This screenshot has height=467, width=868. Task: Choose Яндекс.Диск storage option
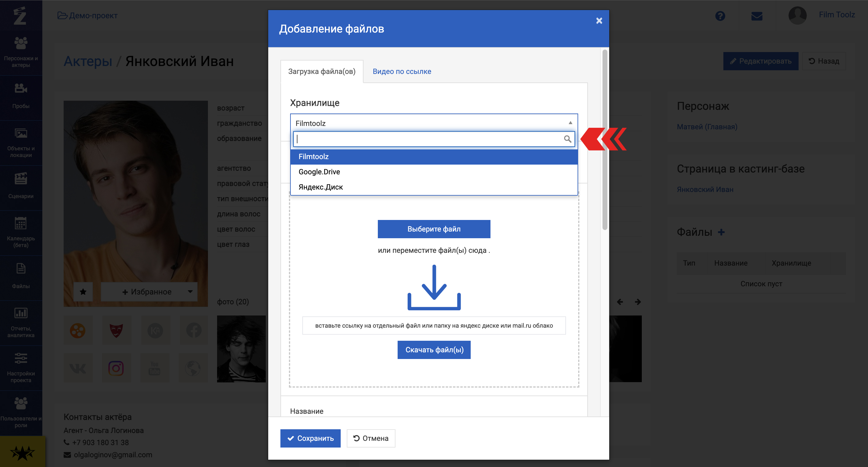pos(434,187)
